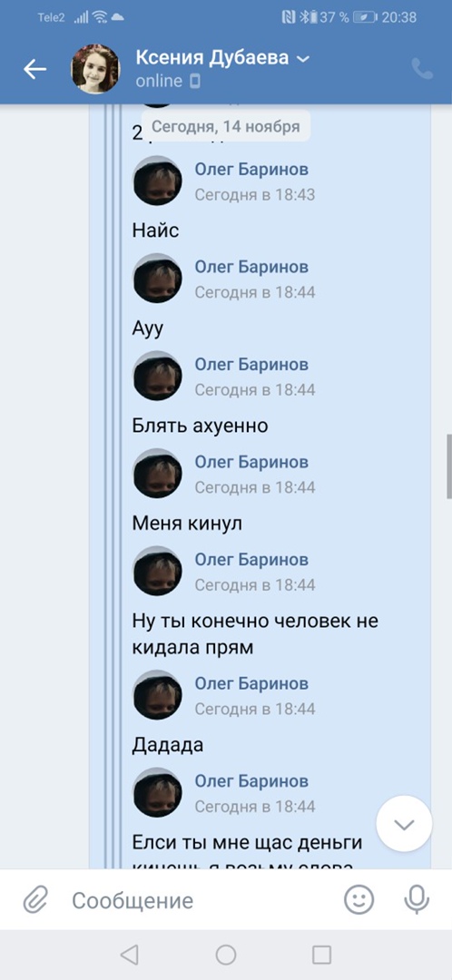The image size is (452, 980).
Task: Tap the Сообщение message input field
Action: pyautogui.click(x=200, y=901)
